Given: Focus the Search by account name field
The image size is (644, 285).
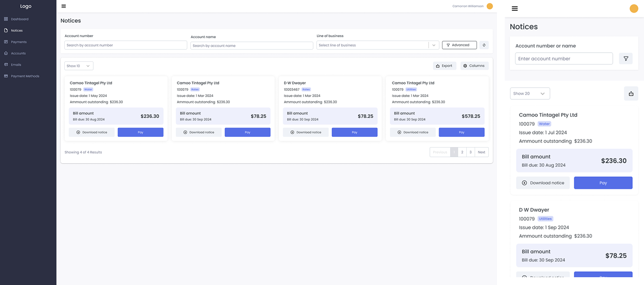Looking at the screenshot, I should 252,46.
